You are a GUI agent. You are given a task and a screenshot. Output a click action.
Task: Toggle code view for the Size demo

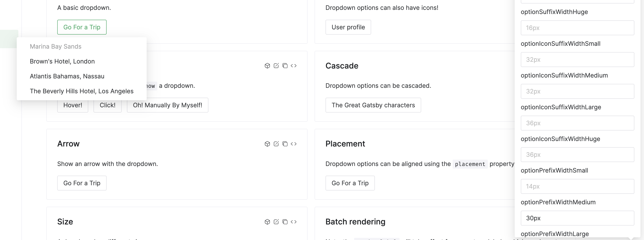pyautogui.click(x=294, y=222)
